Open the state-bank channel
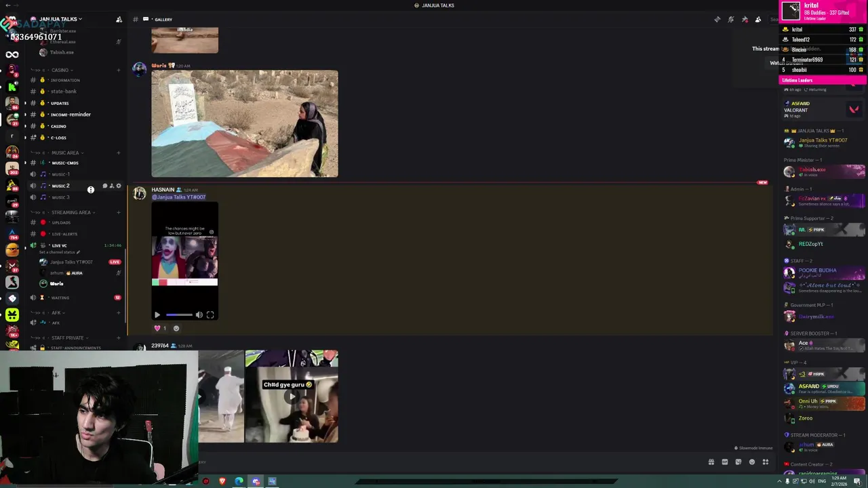 [x=75, y=91]
